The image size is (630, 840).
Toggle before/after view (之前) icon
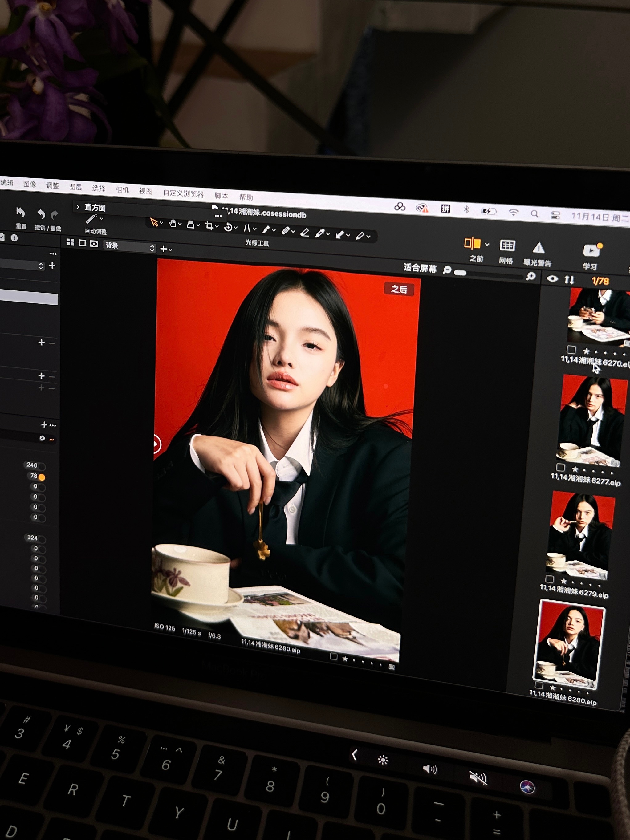(x=472, y=243)
